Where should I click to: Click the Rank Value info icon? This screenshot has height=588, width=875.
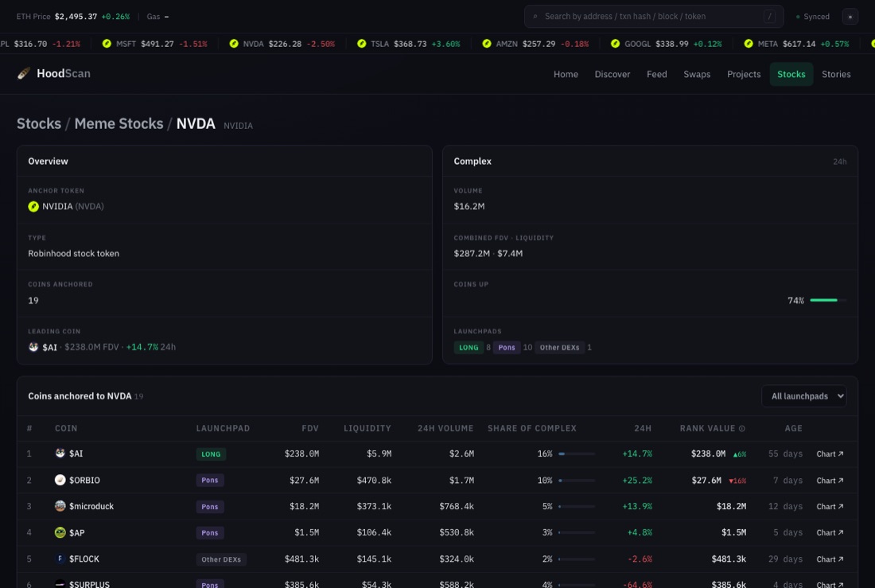pos(742,428)
